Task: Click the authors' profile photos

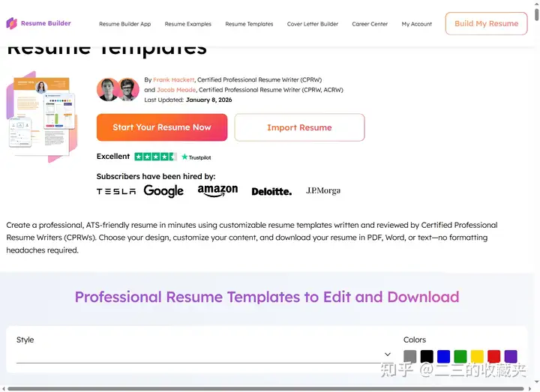Action: point(118,89)
